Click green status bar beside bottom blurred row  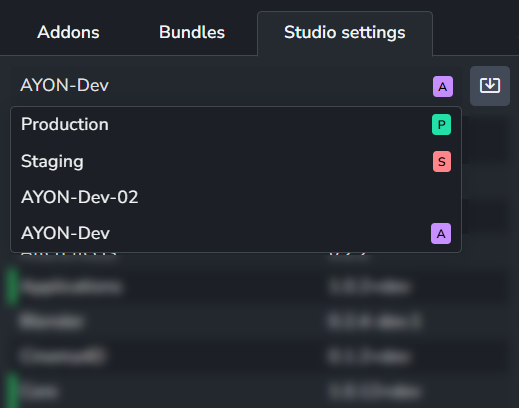pyautogui.click(x=12, y=391)
